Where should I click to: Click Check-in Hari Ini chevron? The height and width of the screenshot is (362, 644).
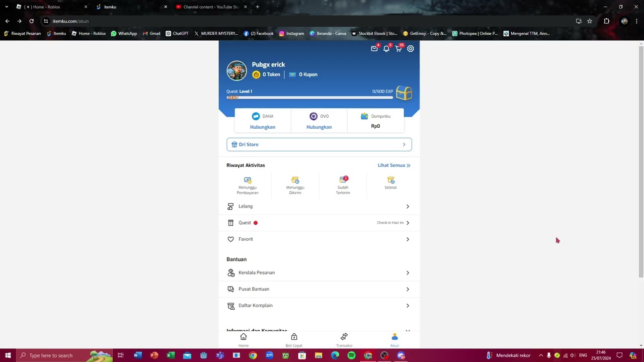[408, 223]
